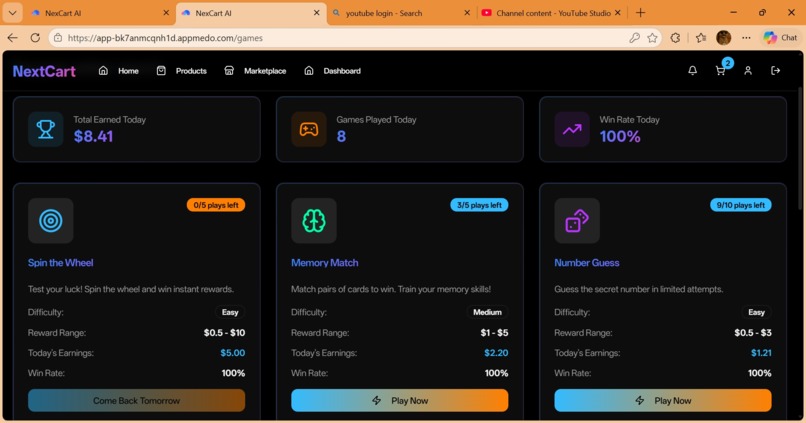Close the youtube login Search tab

467,13
